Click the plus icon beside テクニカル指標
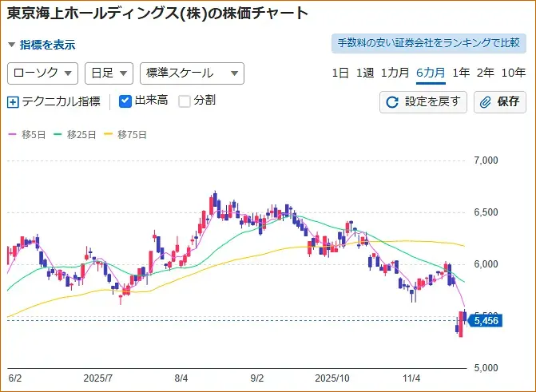The height and width of the screenshot is (392, 536). point(12,101)
